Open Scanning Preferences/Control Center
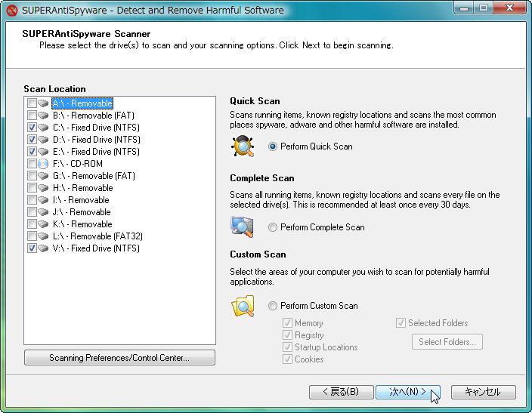Image resolution: width=532 pixels, height=413 pixels. [119, 358]
